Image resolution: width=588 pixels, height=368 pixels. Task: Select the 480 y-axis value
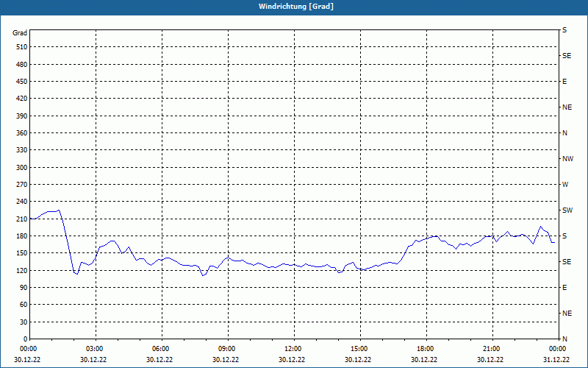click(x=22, y=65)
